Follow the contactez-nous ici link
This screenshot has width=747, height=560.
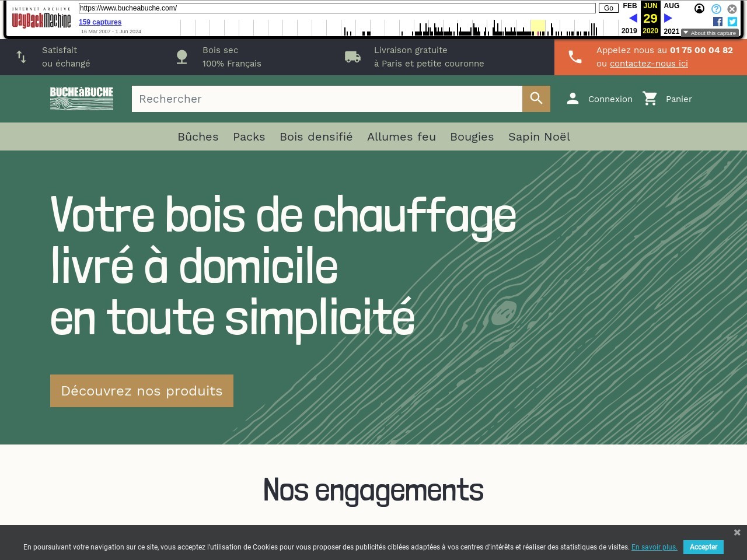tap(648, 64)
